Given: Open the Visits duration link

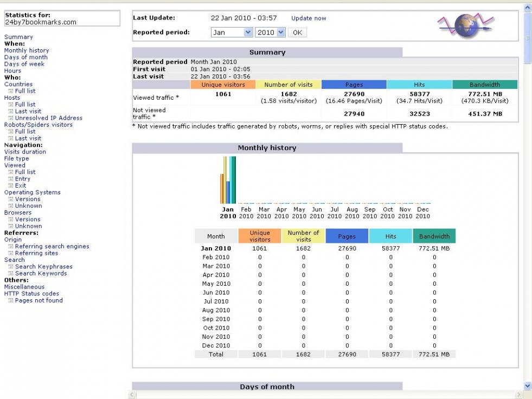Looking at the screenshot, I should (25, 152).
